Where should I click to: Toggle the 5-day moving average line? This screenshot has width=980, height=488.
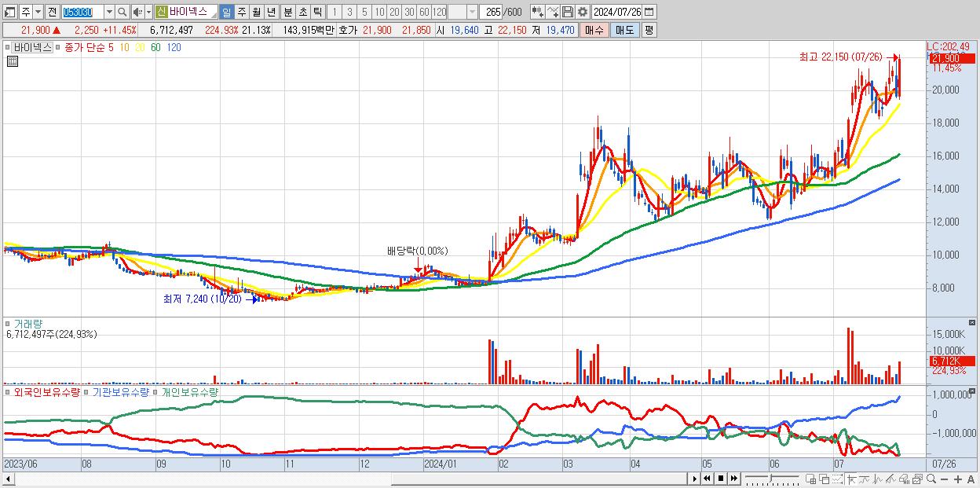point(111,47)
